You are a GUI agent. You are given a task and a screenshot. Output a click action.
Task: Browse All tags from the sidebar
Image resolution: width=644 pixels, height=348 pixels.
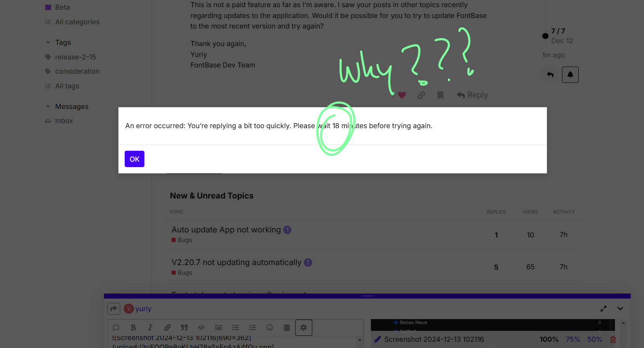click(67, 86)
